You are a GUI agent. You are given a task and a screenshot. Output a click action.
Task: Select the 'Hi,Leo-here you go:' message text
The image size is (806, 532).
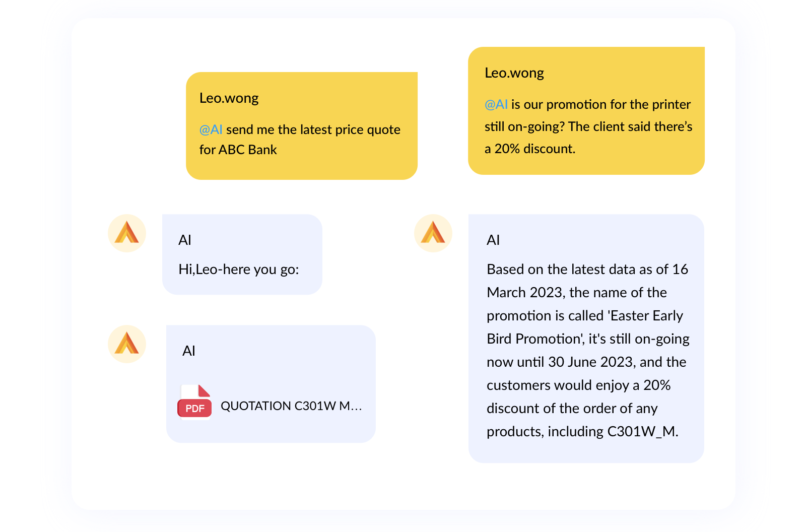239,270
